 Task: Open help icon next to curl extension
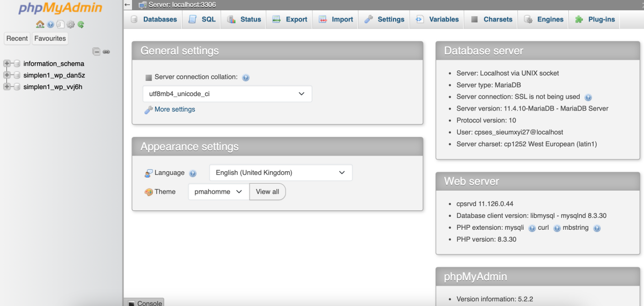pos(557,228)
